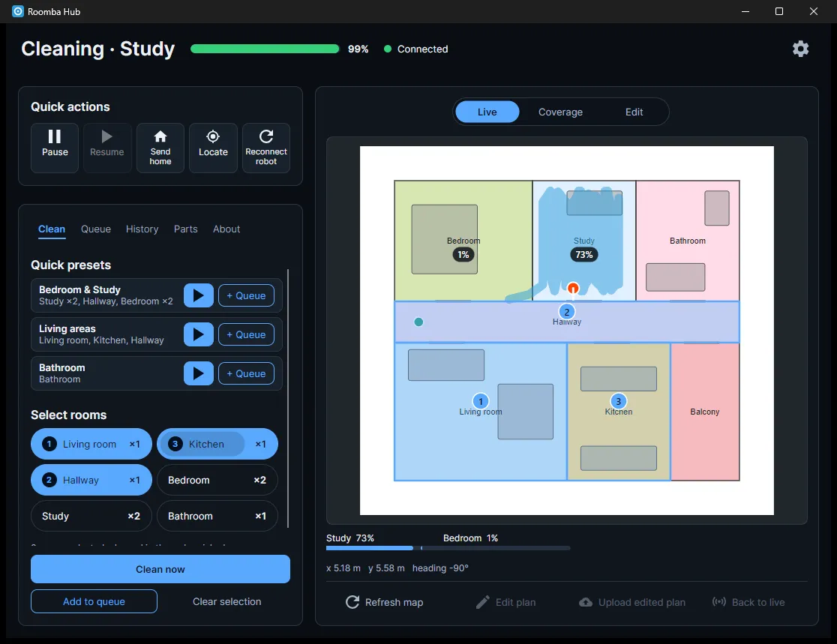The height and width of the screenshot is (644, 837).
Task: Click Upload edited plan
Action: tap(632, 602)
